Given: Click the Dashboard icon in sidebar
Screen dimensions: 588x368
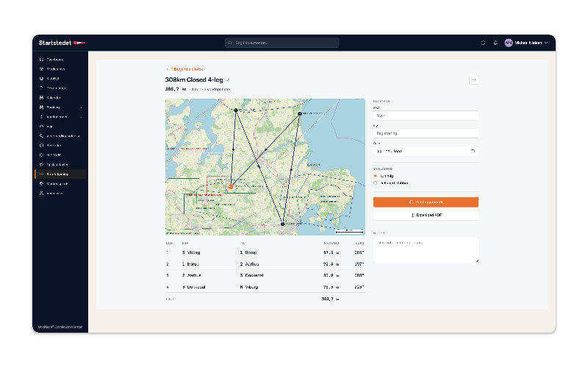Looking at the screenshot, I should [x=42, y=60].
